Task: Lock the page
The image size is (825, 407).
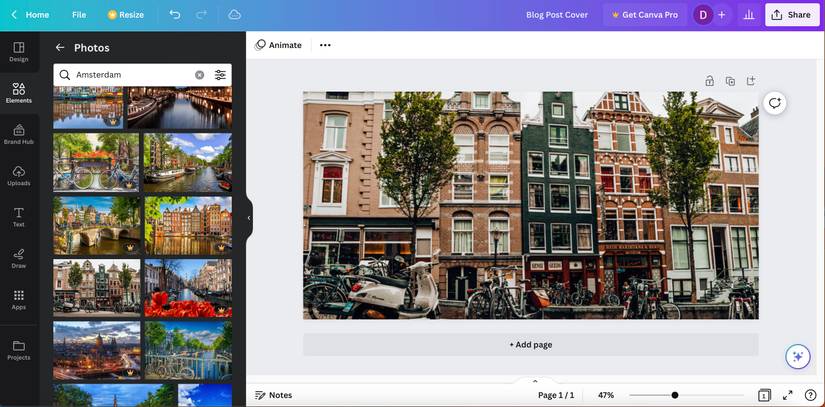Action: (709, 81)
